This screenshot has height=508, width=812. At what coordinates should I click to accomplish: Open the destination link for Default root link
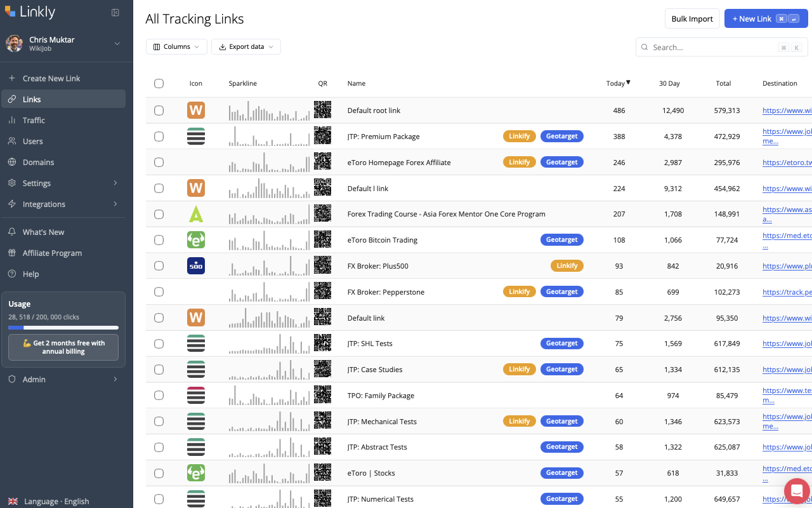787,110
